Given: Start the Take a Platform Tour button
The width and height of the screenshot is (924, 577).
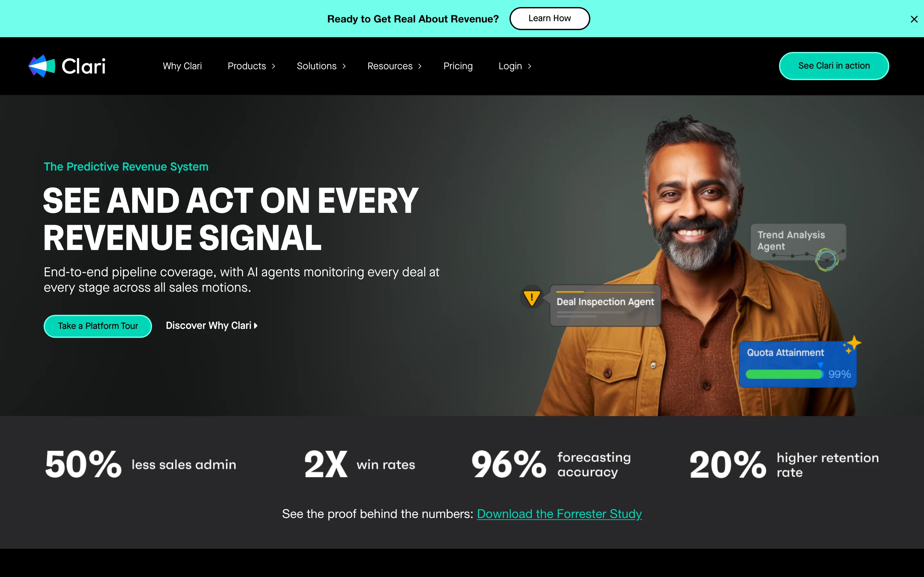Looking at the screenshot, I should pyautogui.click(x=98, y=326).
